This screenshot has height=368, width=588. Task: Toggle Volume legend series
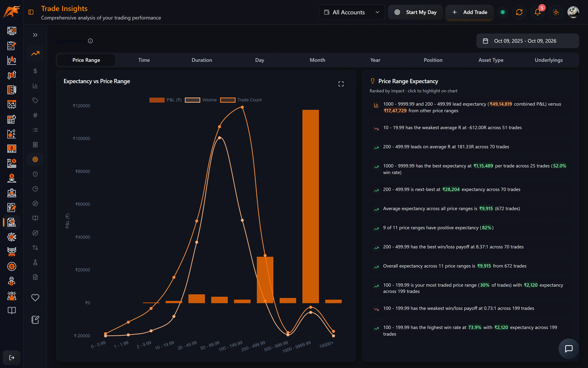coord(201,100)
